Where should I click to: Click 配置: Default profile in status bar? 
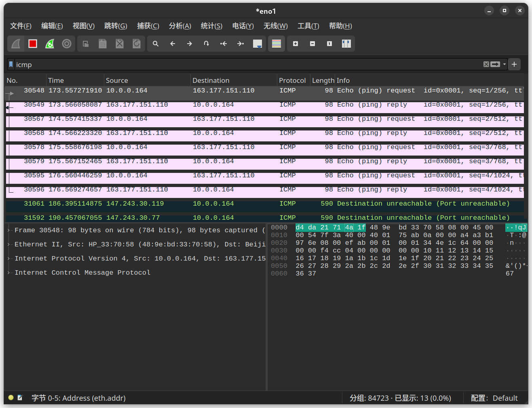tap(494, 398)
